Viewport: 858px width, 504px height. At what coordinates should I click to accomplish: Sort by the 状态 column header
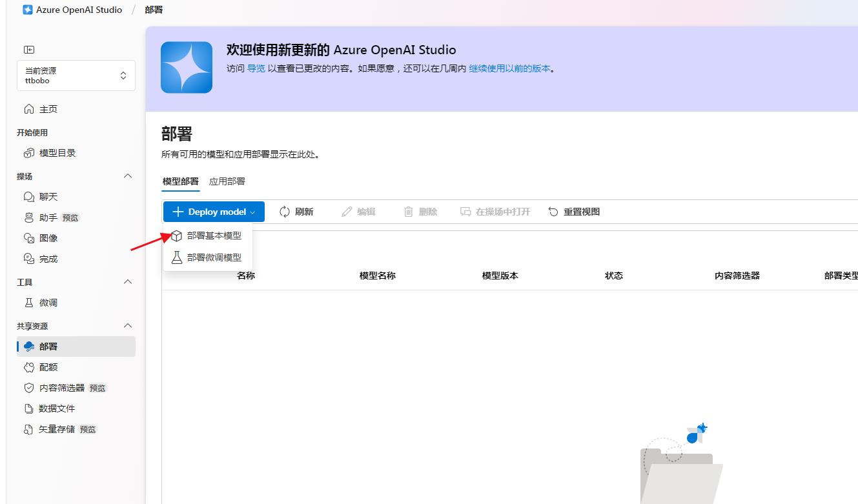point(614,276)
